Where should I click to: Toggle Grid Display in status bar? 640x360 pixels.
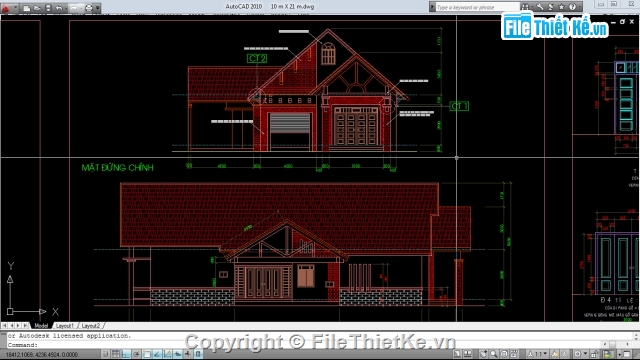pyautogui.click(x=116, y=354)
